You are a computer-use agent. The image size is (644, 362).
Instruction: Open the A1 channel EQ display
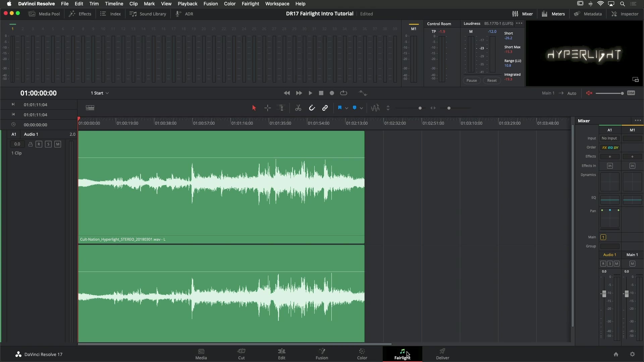coord(610,200)
